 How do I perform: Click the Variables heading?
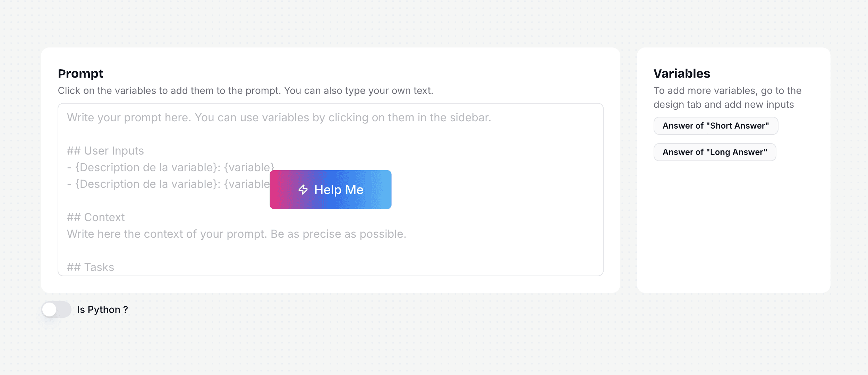tap(682, 73)
